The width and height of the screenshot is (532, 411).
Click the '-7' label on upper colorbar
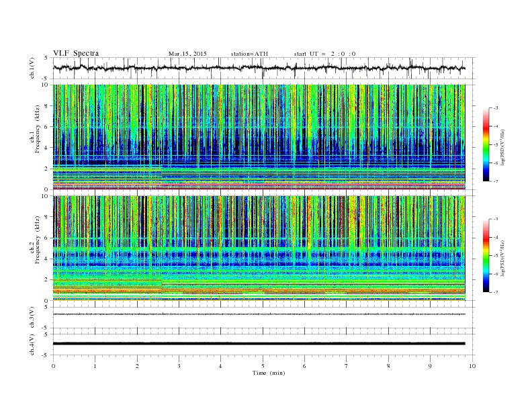pyautogui.click(x=496, y=181)
